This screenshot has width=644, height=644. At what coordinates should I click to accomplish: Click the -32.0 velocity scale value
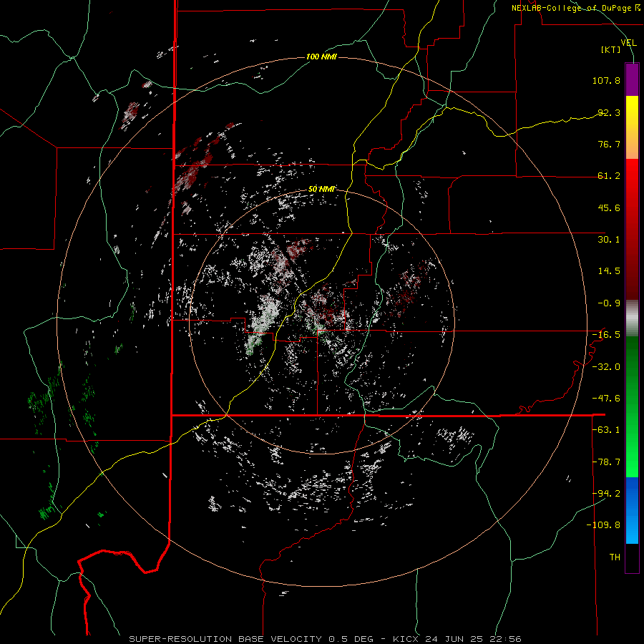[606, 367]
